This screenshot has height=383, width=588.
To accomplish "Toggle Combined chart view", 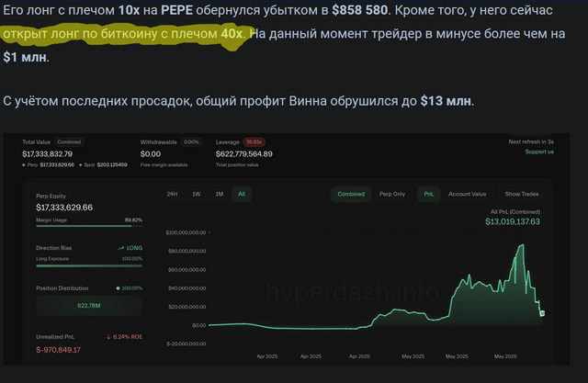I will tap(351, 194).
